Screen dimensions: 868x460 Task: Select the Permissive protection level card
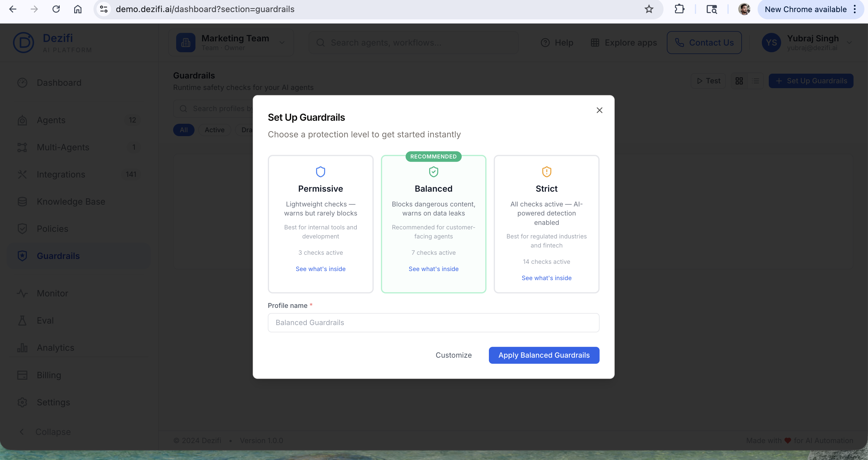click(x=320, y=224)
